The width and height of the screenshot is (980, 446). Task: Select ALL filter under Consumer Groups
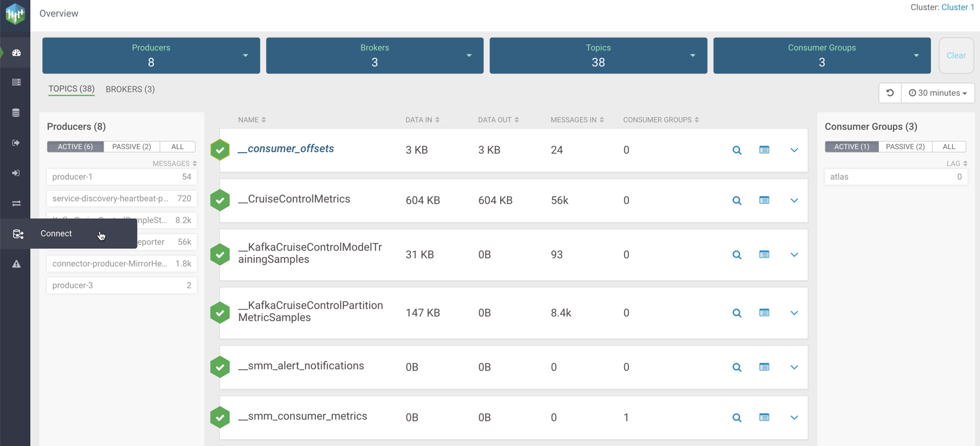click(x=949, y=147)
